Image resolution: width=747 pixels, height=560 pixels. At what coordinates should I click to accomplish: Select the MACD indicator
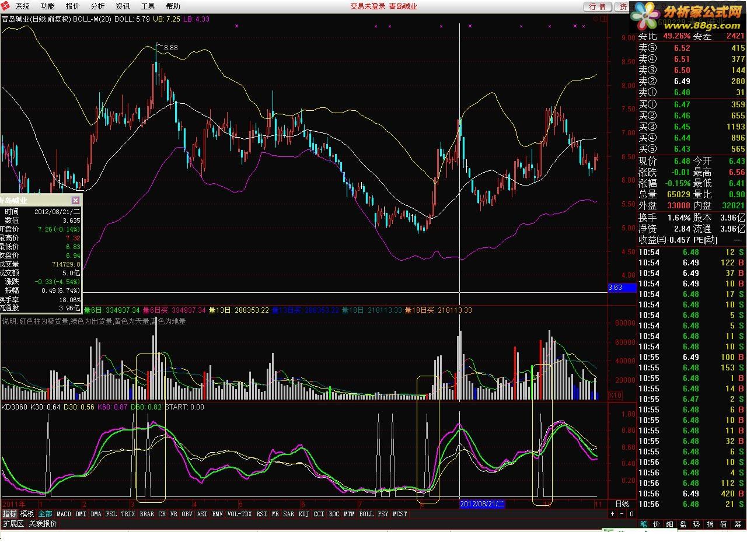click(x=64, y=514)
